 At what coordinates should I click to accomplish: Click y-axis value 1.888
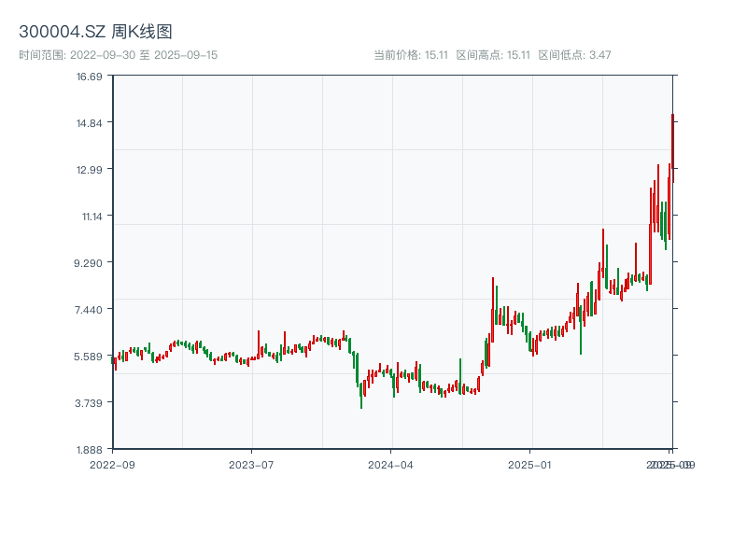pos(88,450)
